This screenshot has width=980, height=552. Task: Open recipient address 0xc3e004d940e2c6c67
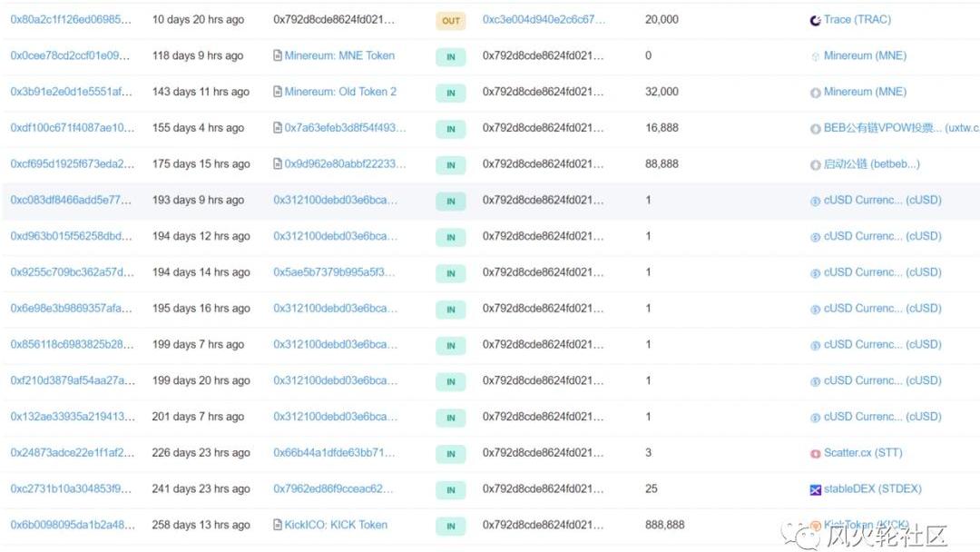544,19
